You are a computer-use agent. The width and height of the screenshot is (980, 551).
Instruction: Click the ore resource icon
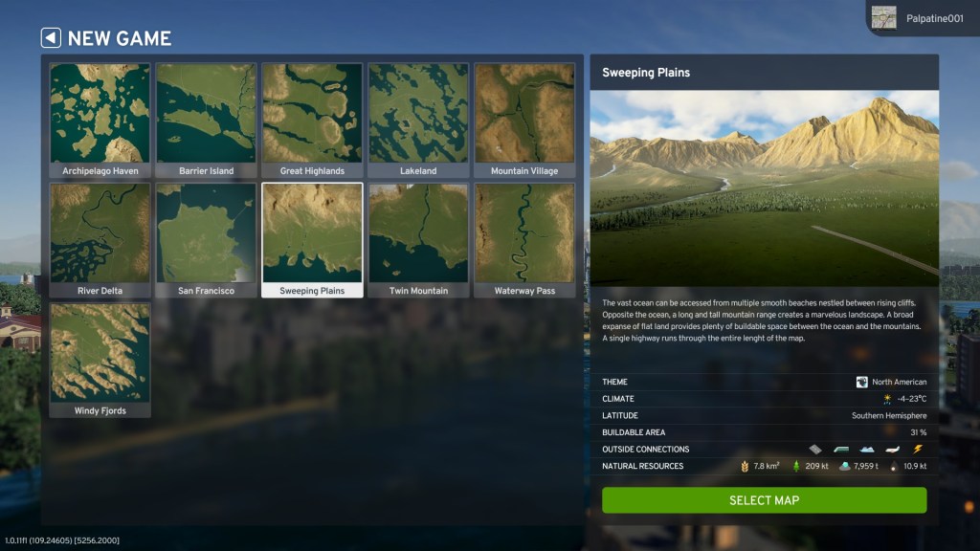(x=844, y=466)
